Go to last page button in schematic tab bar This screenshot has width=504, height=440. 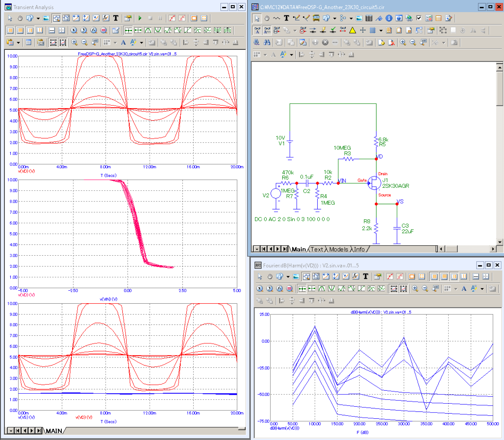pos(285,249)
